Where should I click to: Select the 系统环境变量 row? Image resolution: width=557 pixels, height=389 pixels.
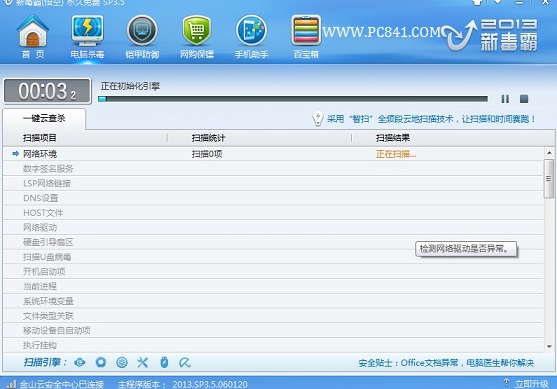(x=273, y=301)
